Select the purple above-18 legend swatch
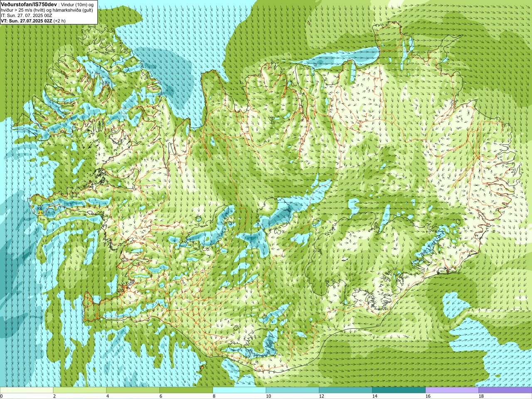 (x=505, y=390)
